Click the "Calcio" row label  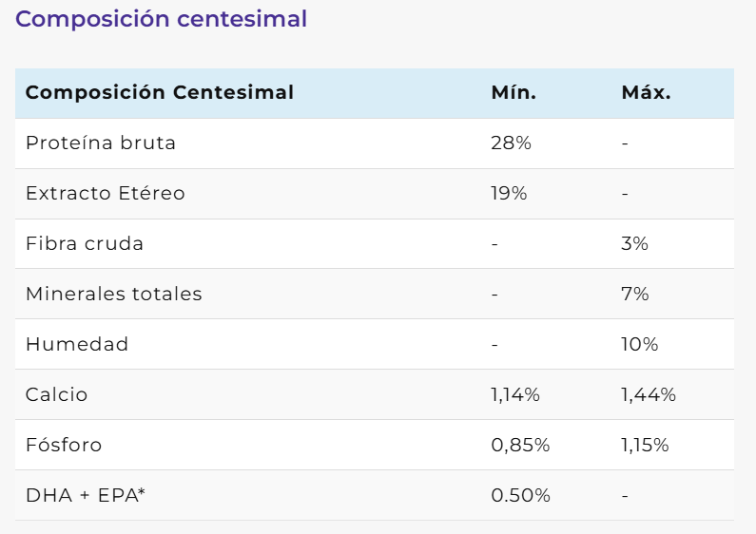(x=56, y=395)
